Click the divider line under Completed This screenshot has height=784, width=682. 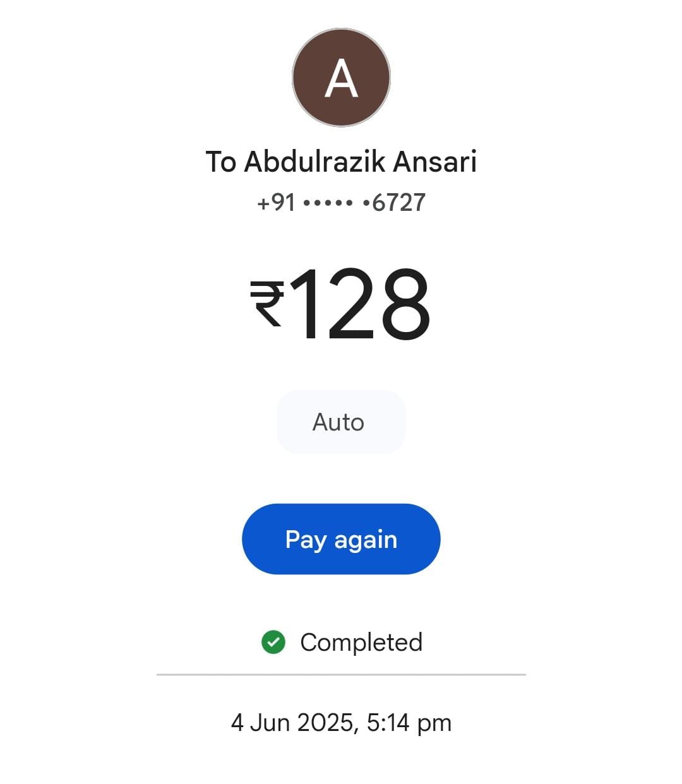point(341,675)
